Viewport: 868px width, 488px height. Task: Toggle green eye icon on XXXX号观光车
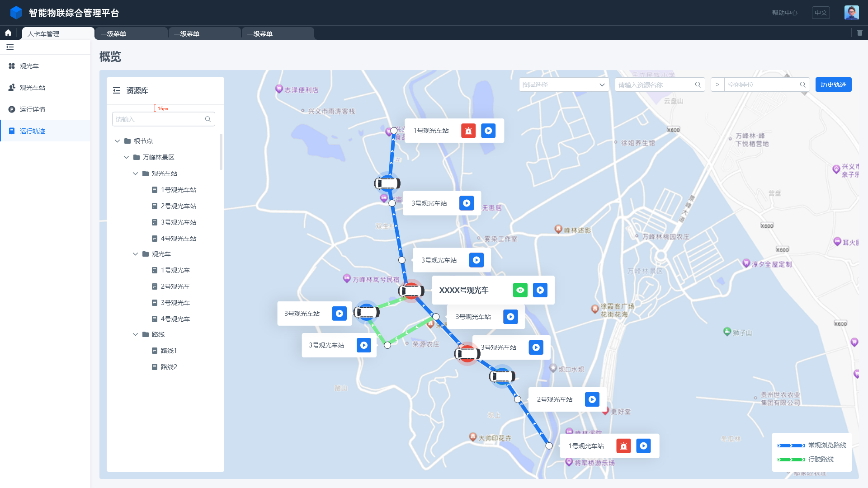coord(520,290)
